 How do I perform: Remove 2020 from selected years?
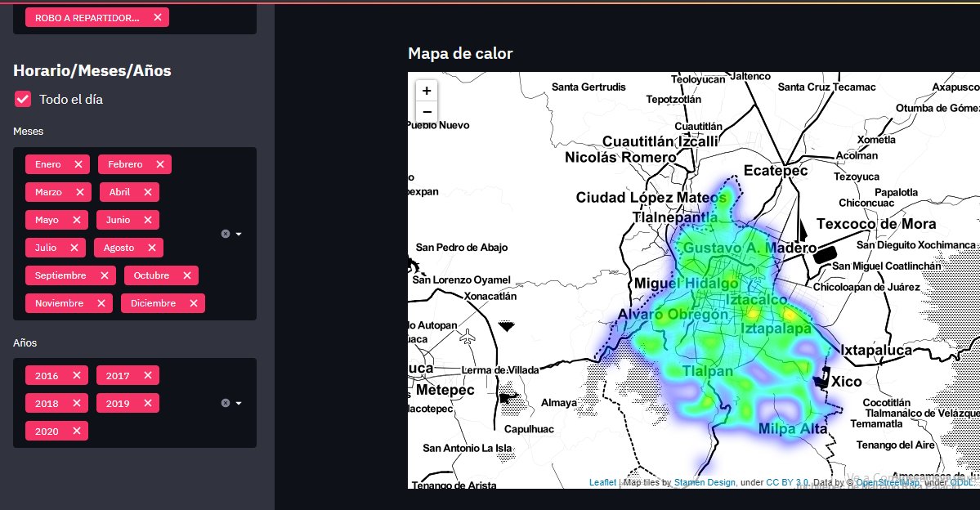(x=76, y=432)
